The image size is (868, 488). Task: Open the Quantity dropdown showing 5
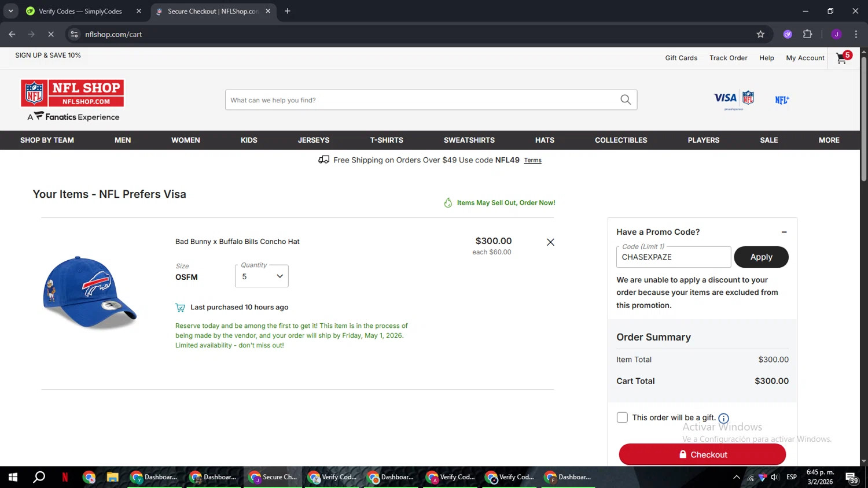(262, 276)
